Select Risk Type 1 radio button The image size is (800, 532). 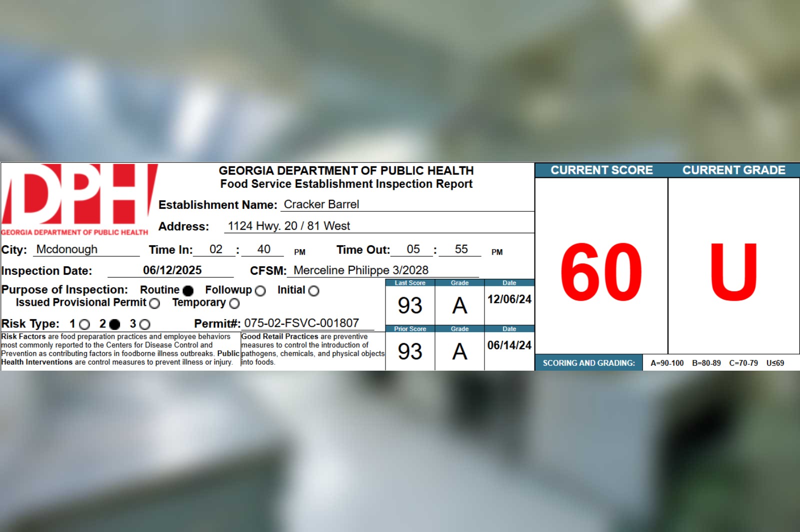pos(84,325)
